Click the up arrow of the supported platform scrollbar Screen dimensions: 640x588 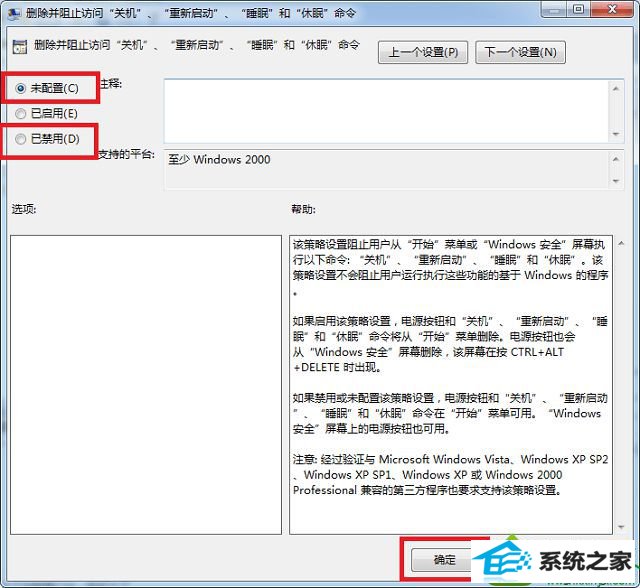(x=616, y=159)
